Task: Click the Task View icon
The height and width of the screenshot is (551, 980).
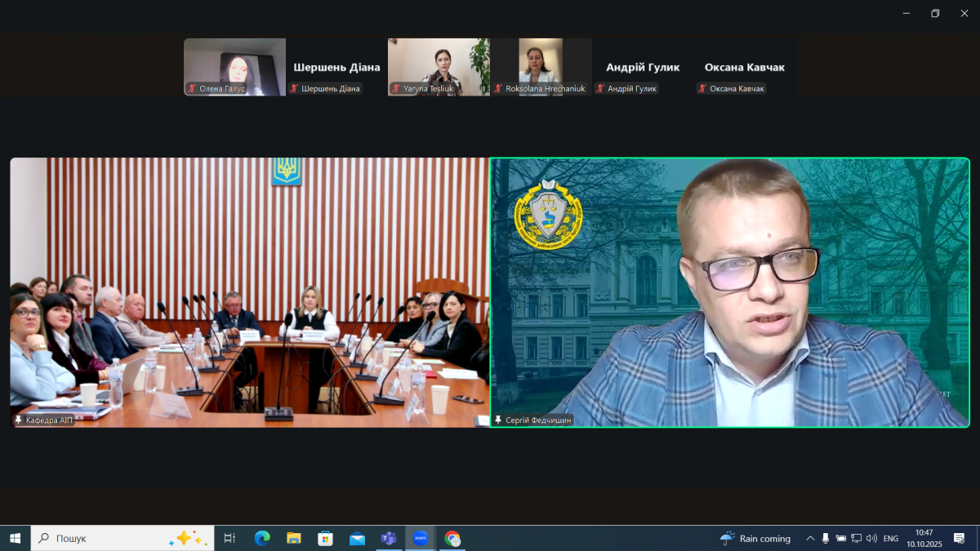Action: 229,538
